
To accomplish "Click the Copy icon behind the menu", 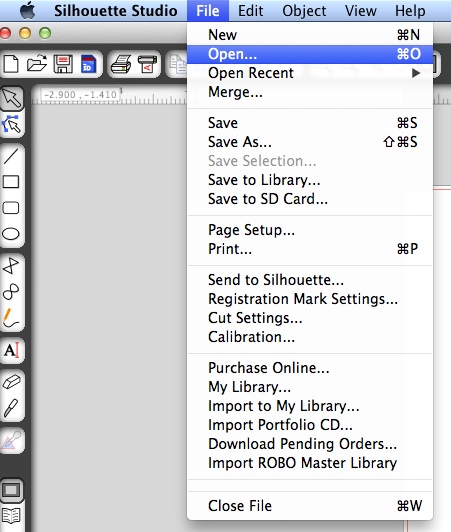I will tap(178, 64).
